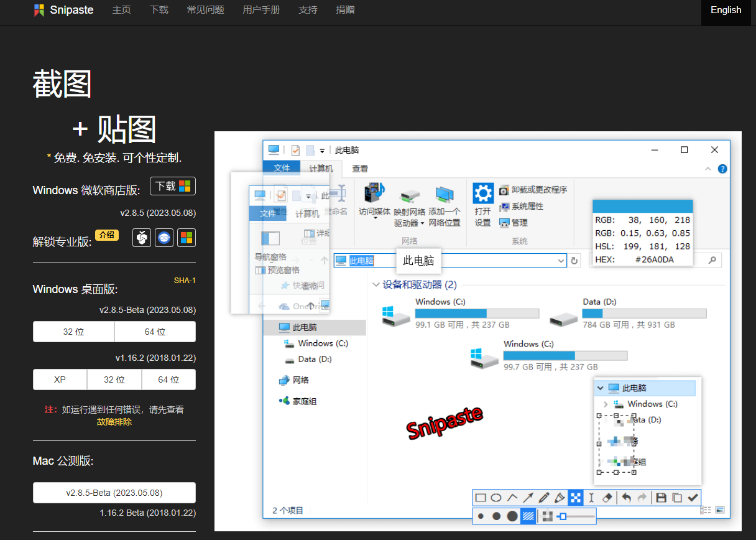756x540 pixels.
Task: Click the greyed Redo arrow
Action: click(x=642, y=498)
